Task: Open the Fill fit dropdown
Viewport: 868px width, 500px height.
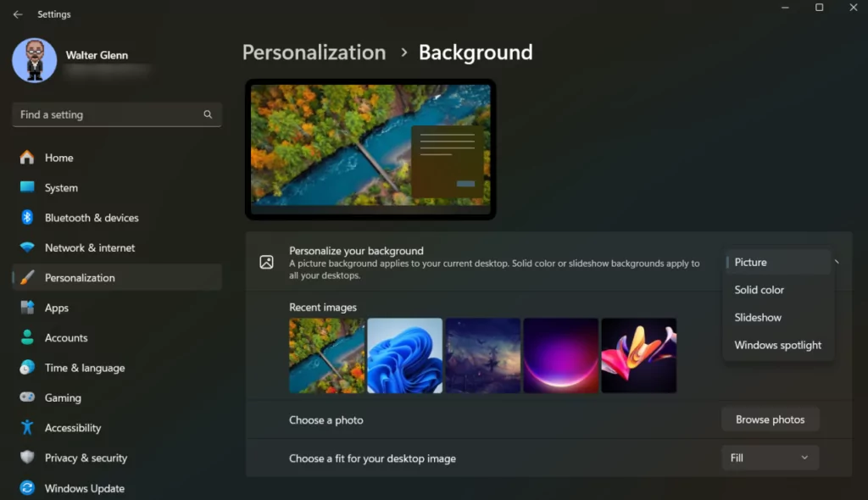Action: tap(770, 458)
